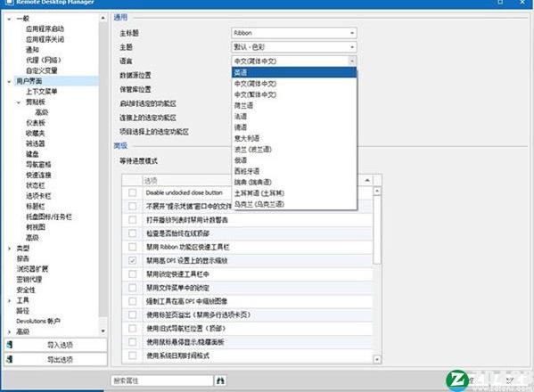Image resolution: width=534 pixels, height=392 pixels.
Task: Click the tree panel scroll-down arrow
Action: point(103,331)
